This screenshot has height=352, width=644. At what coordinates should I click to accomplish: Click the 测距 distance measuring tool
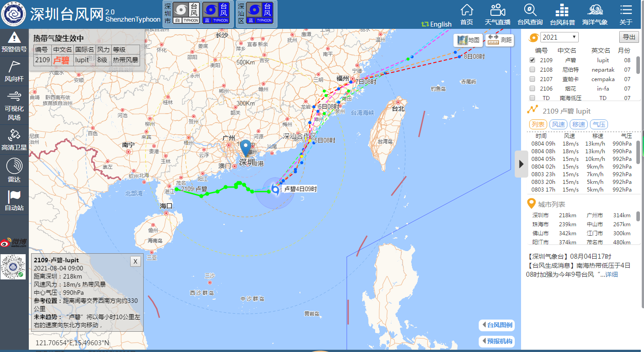point(500,40)
